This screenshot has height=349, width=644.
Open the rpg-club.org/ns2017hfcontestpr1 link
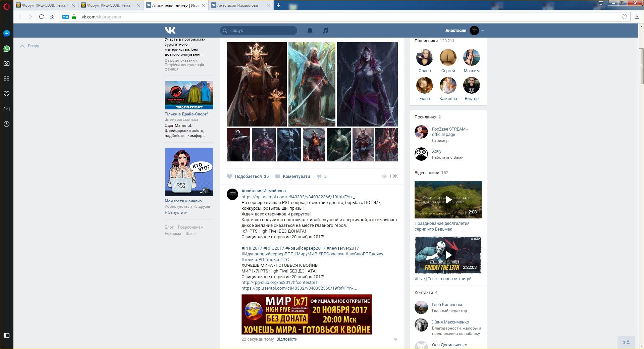279,282
